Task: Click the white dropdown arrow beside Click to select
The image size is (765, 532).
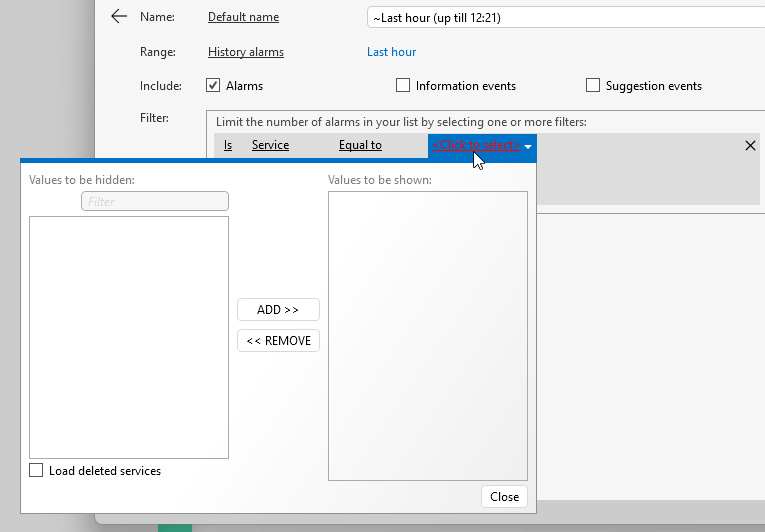Action: [528, 147]
